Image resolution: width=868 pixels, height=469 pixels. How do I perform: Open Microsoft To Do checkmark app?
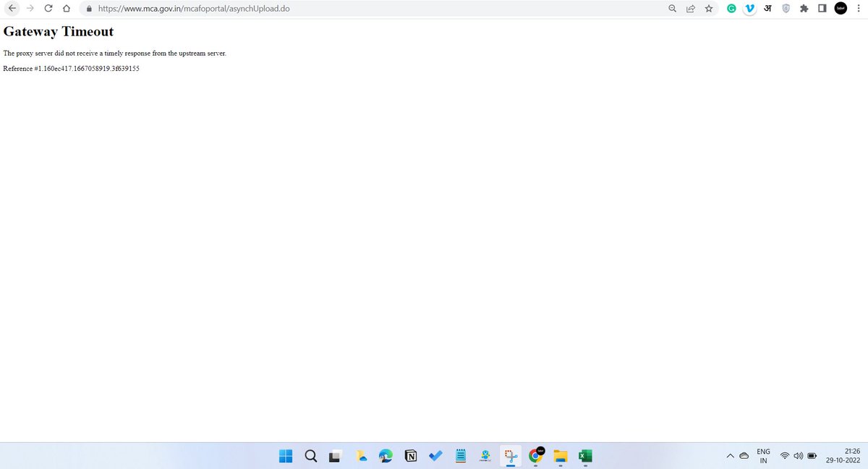point(435,456)
